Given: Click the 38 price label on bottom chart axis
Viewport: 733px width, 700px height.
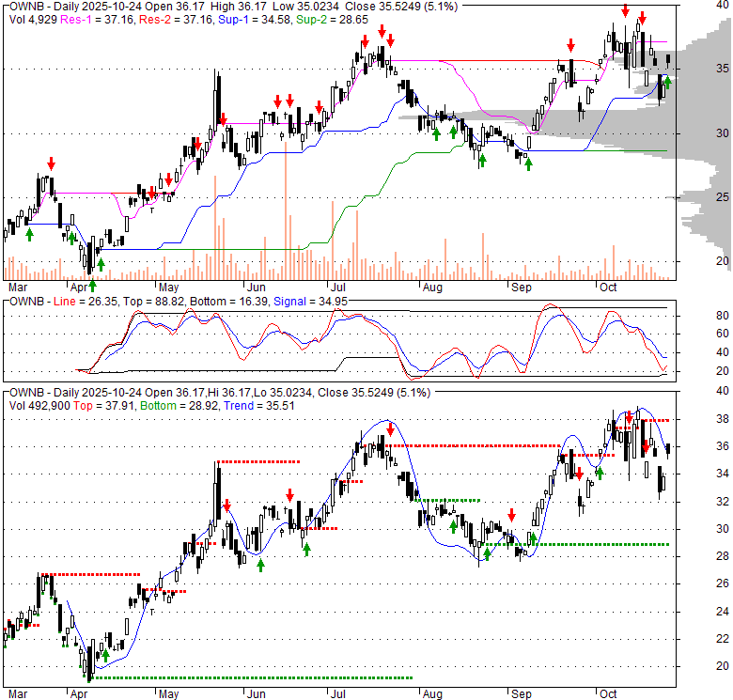Looking at the screenshot, I should point(723,419).
